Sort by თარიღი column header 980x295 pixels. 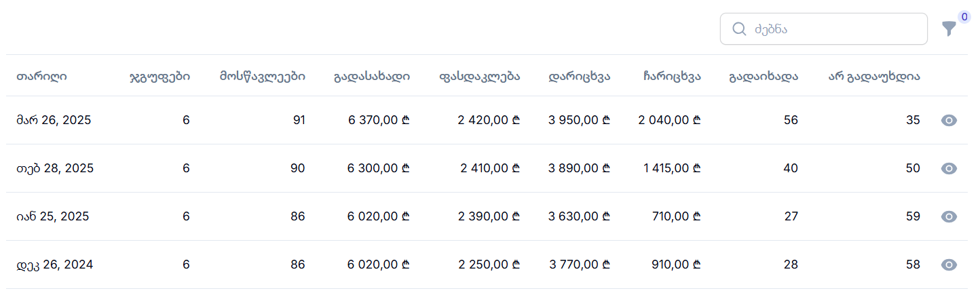click(x=42, y=76)
